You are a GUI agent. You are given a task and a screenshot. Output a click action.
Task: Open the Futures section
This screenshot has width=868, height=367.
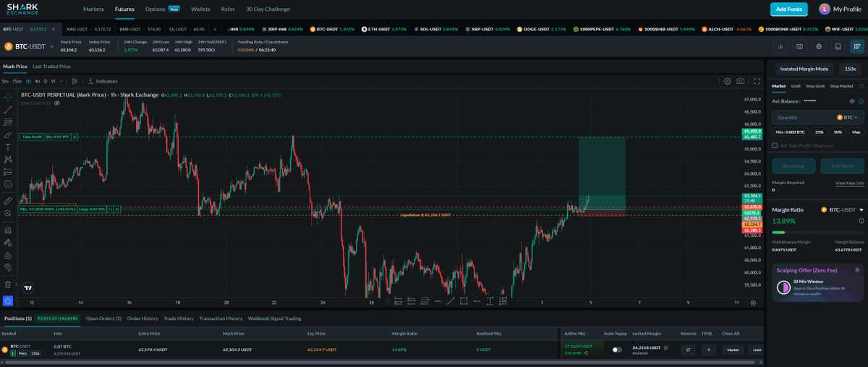point(124,9)
